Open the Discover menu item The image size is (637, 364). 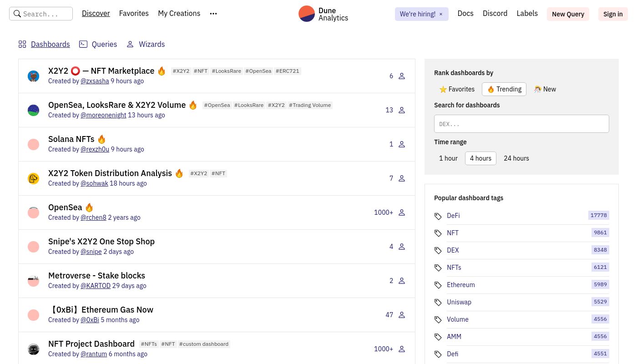[96, 14]
